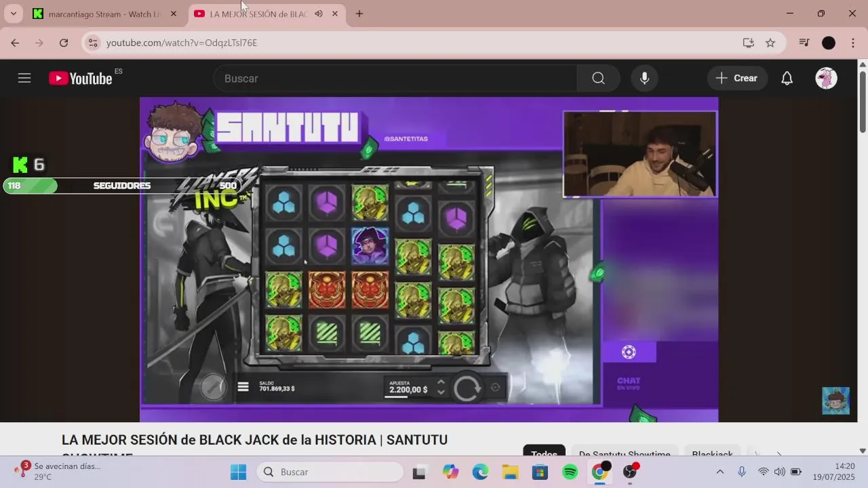Viewport: 868px width, 488px height.
Task: Open Wi-Fi network settings in tray
Action: tap(764, 472)
